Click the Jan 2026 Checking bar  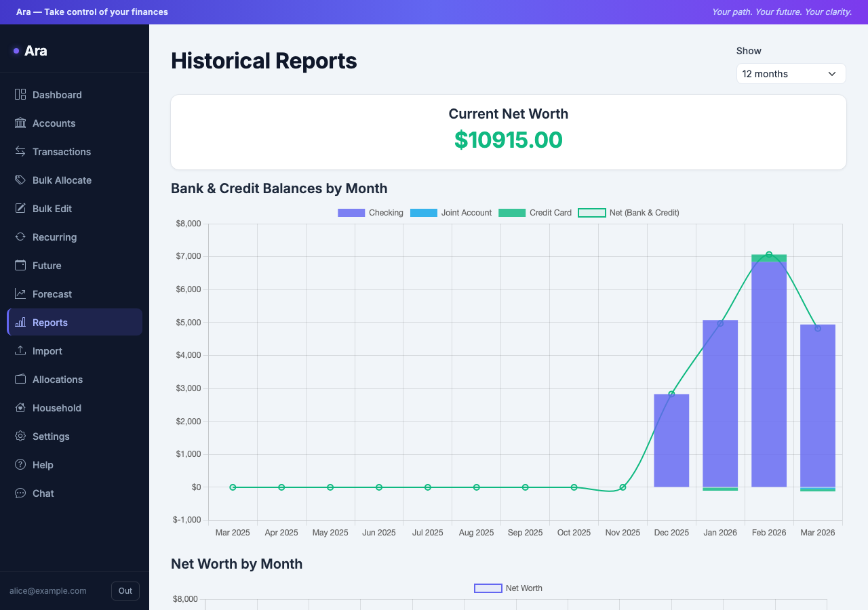[x=720, y=403]
